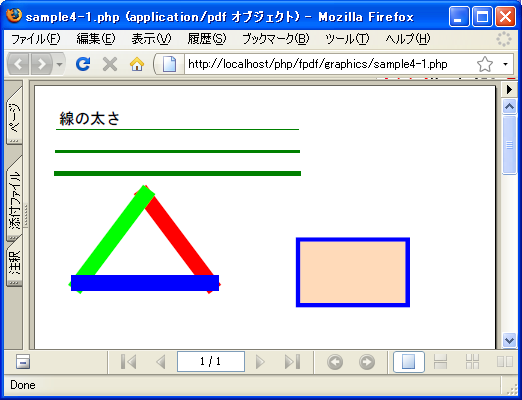
Task: Click the blue base bar of triangle
Action: click(145, 283)
